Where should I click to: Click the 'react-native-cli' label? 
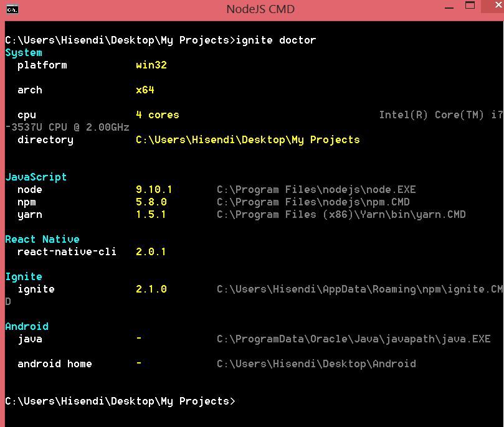[x=67, y=251]
